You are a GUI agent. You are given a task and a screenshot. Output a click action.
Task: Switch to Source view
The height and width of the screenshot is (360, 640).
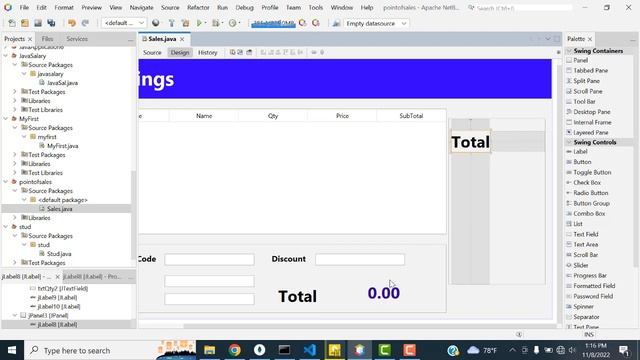coord(152,52)
